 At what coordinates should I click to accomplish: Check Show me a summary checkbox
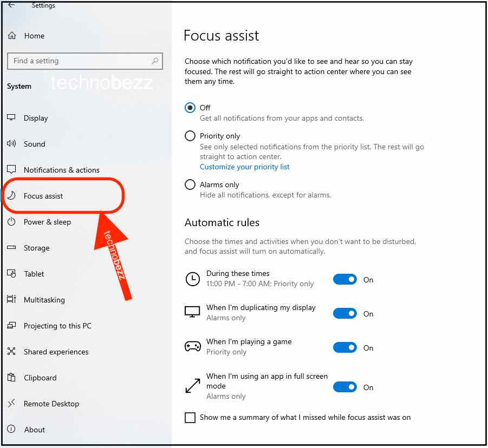[190, 418]
